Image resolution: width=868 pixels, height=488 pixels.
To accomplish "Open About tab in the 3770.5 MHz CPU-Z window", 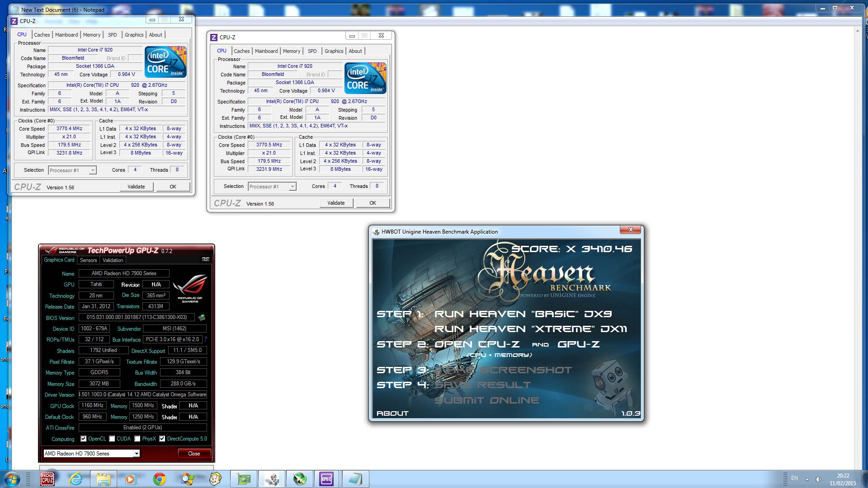I will (x=355, y=51).
